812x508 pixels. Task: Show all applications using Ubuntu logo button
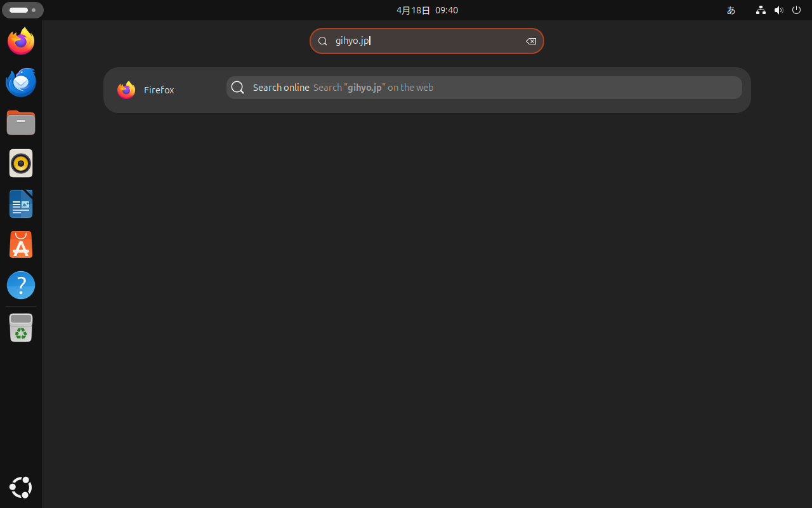pyautogui.click(x=21, y=487)
